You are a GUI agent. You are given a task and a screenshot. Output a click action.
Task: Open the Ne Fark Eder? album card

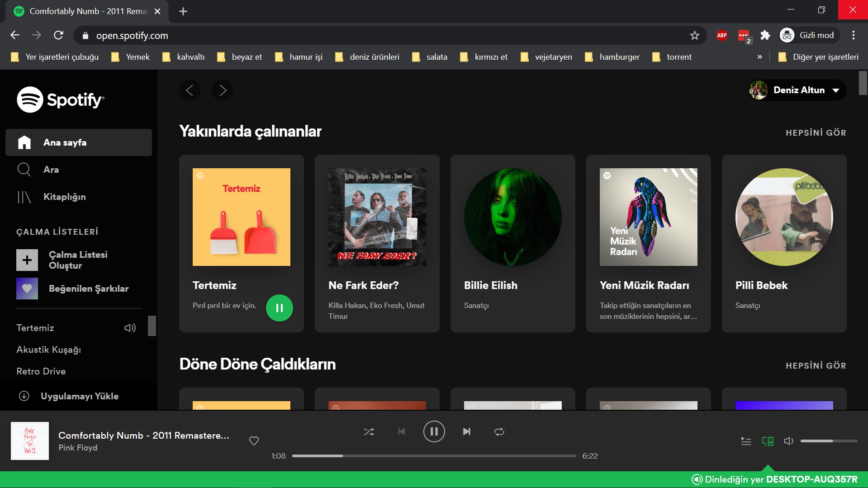377,243
